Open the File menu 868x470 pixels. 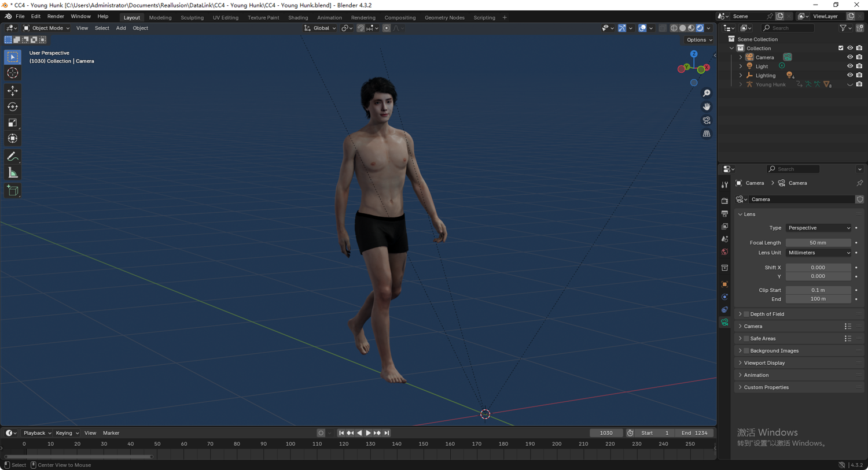click(20, 17)
